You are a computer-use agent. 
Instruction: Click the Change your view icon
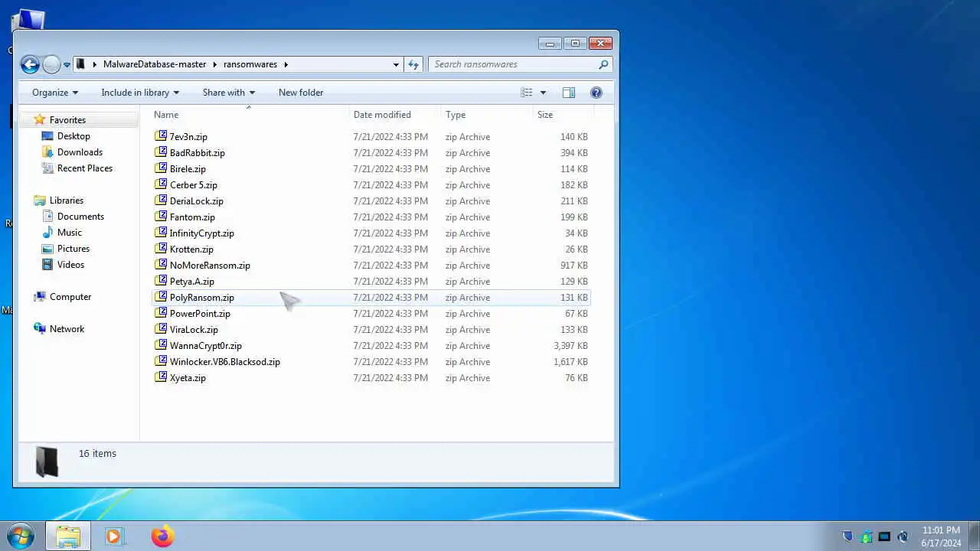tap(527, 93)
